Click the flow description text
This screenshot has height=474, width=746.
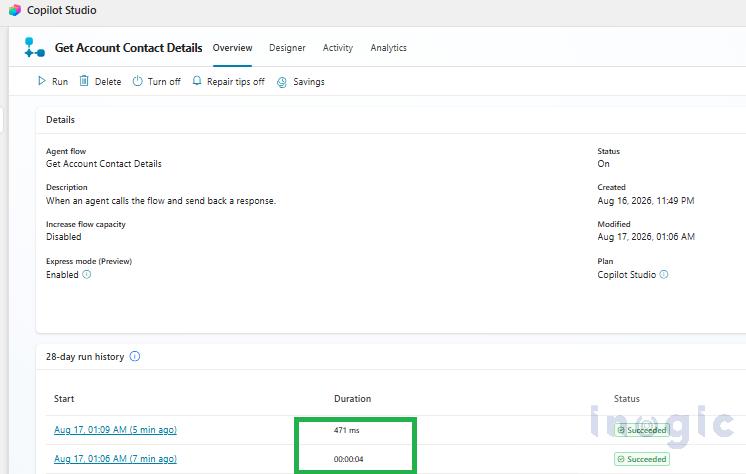[x=161, y=201]
